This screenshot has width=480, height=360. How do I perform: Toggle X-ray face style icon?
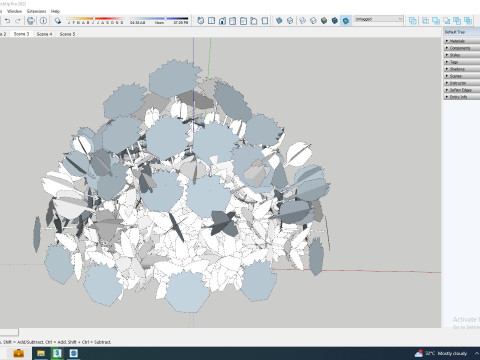click(x=279, y=21)
